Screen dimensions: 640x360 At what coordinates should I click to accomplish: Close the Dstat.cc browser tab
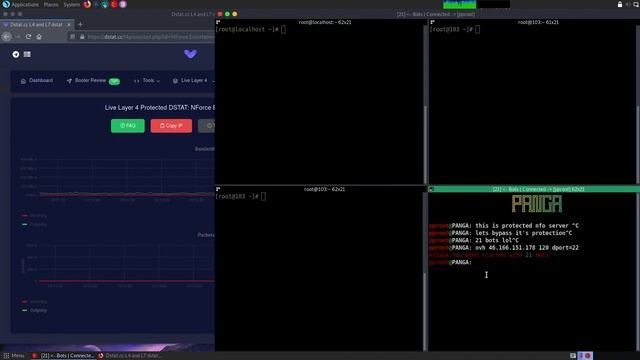coord(69,24)
